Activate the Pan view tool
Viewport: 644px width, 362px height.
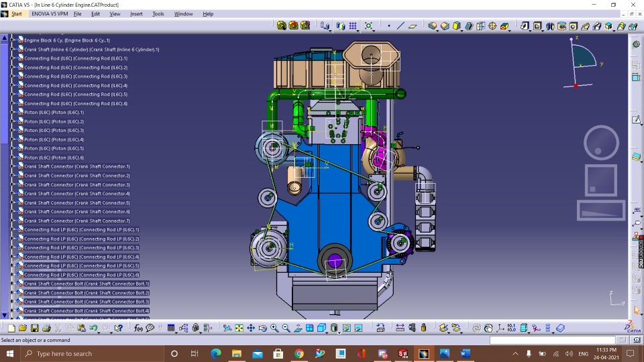pyautogui.click(x=251, y=328)
